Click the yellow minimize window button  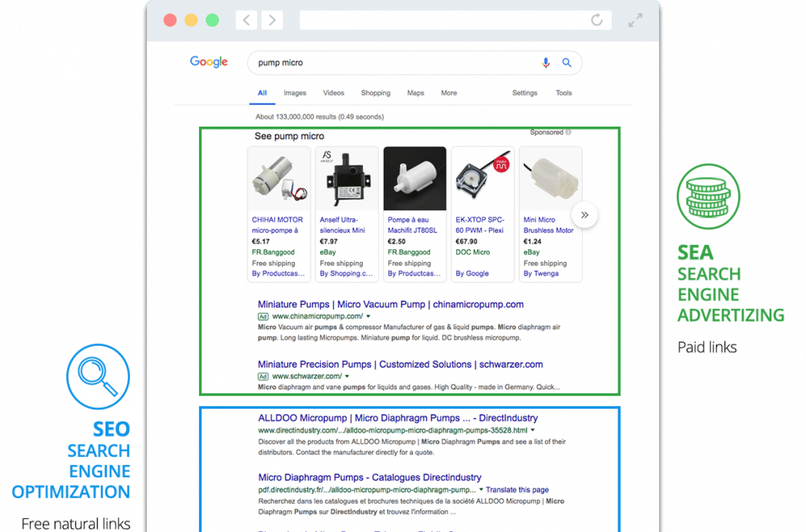click(191, 20)
